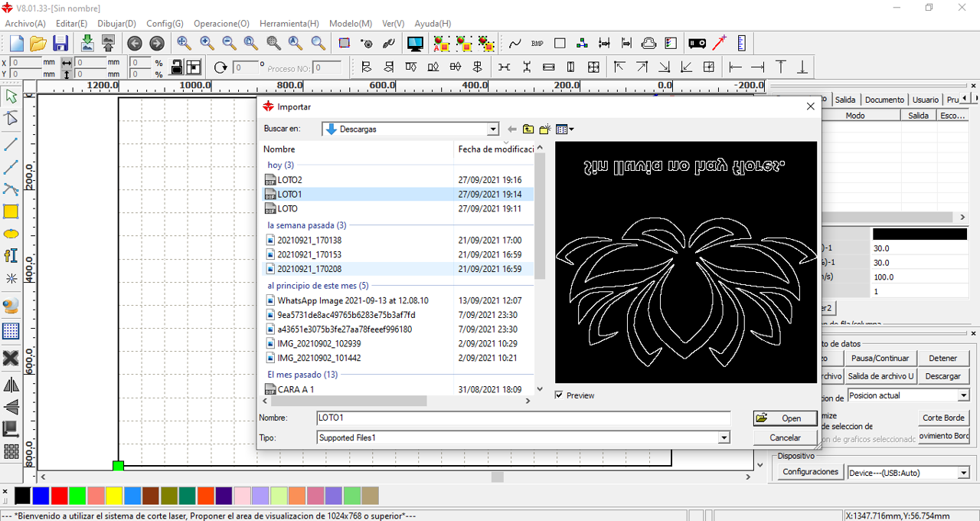Toggle the Preview checkbox

(x=559, y=395)
